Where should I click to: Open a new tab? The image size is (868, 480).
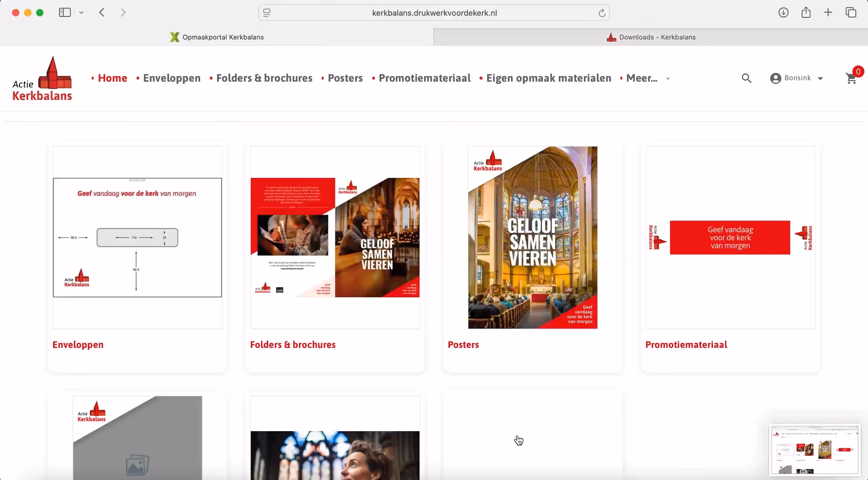(x=828, y=13)
